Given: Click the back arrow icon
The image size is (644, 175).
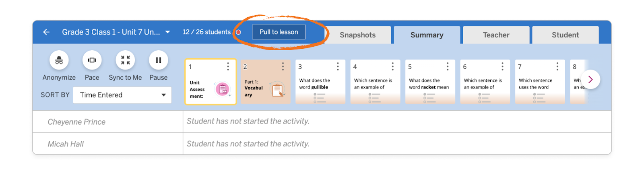Looking at the screenshot, I should point(46,32).
